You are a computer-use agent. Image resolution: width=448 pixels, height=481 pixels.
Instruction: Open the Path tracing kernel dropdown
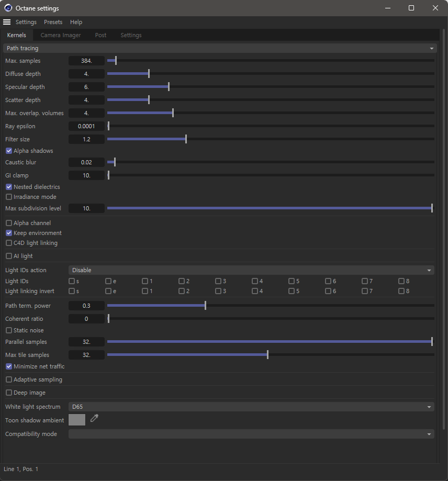[220, 48]
